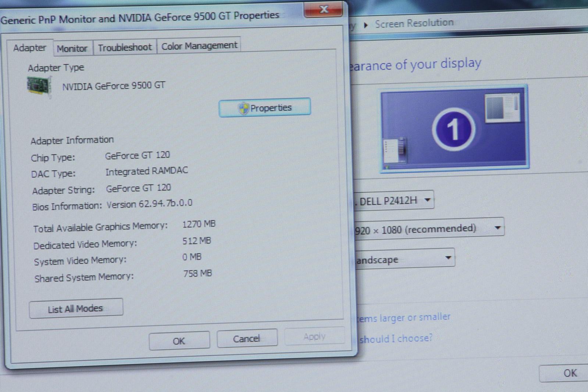The image size is (588, 392).
Task: Click the 758 MB shared memory value
Action: tap(198, 273)
